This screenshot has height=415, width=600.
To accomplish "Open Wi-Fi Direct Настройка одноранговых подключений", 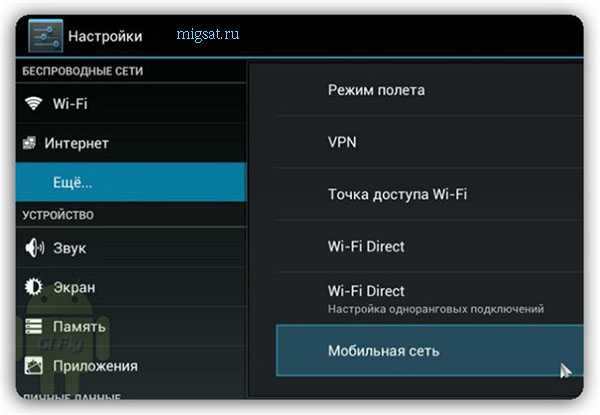I will tap(429, 299).
